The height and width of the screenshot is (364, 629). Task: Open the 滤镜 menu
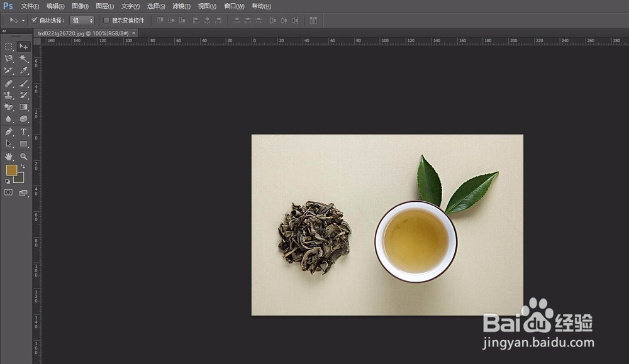(181, 6)
